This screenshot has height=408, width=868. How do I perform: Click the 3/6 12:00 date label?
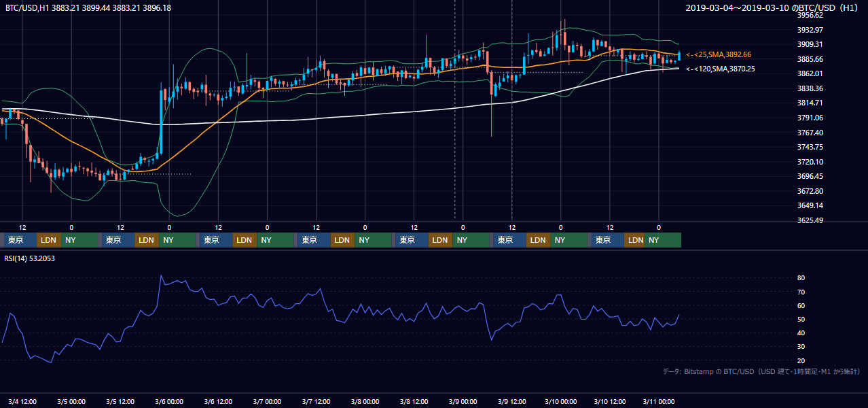point(218,401)
